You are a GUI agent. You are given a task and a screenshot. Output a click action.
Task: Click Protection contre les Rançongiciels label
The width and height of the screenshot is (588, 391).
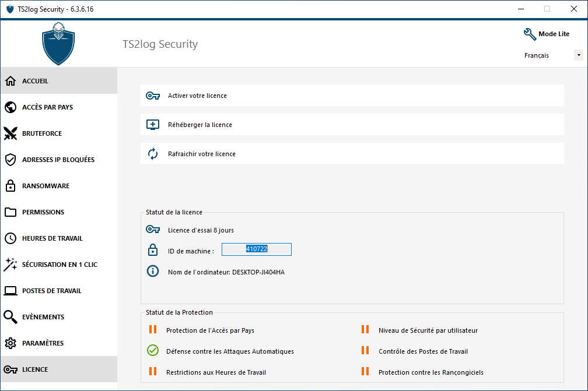pos(431,372)
